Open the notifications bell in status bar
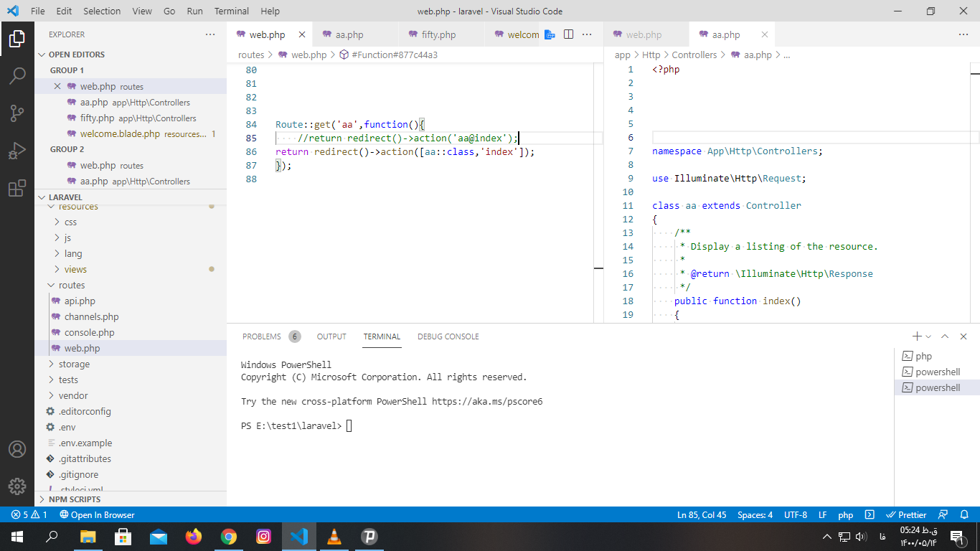The width and height of the screenshot is (980, 551). point(963,514)
